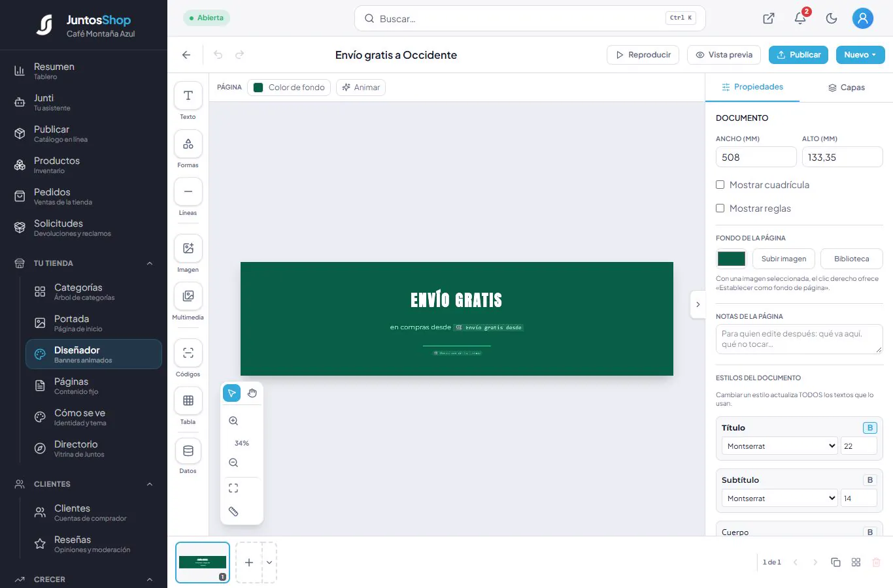Toggle dark mode moon icon
This screenshot has height=588, width=893.
pyautogui.click(x=832, y=18)
